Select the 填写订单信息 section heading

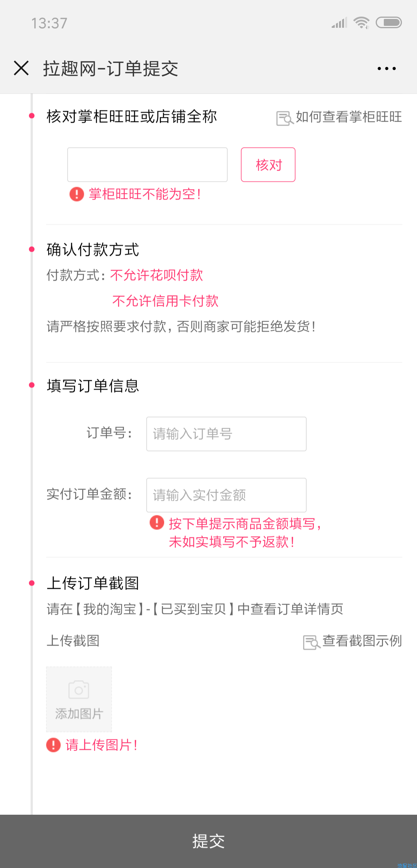point(93,386)
